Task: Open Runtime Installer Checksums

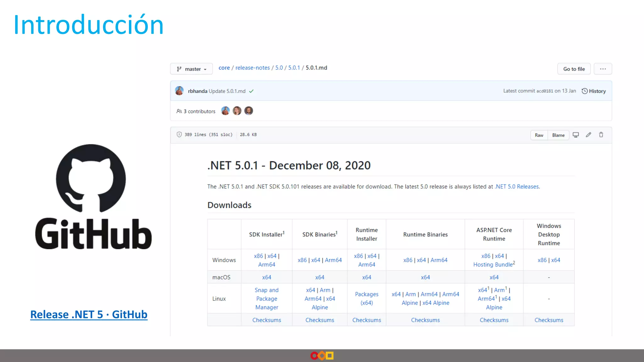Action: click(x=366, y=320)
